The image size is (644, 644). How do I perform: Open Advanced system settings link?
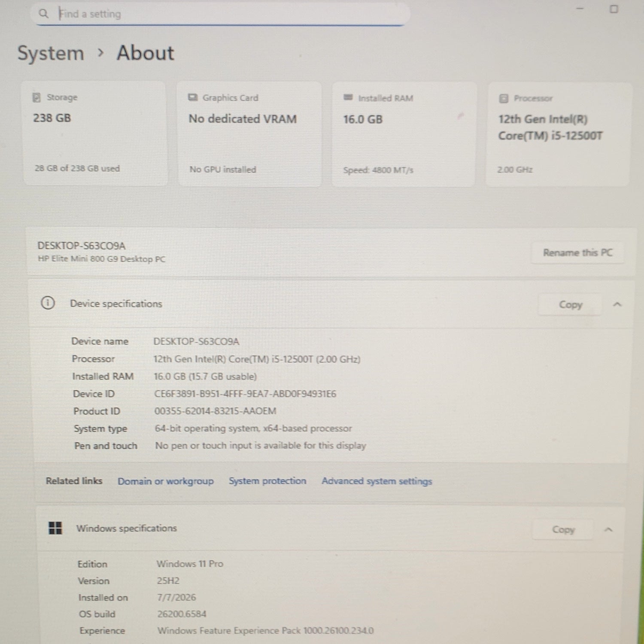(x=377, y=481)
